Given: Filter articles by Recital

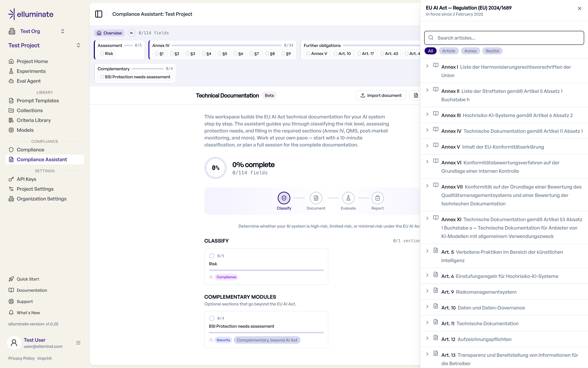Looking at the screenshot, I should pos(492,51).
